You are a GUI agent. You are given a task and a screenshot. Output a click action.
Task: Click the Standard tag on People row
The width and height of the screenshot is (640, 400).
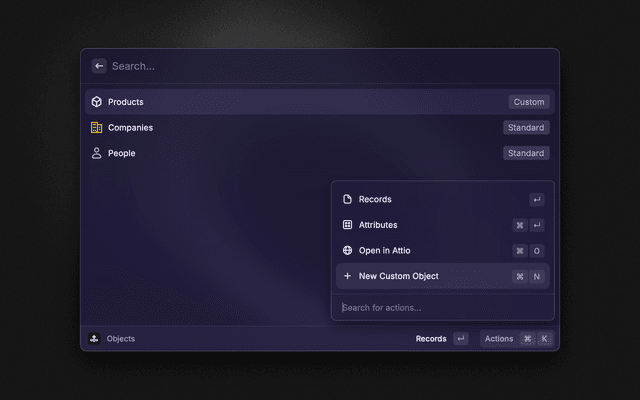526,153
